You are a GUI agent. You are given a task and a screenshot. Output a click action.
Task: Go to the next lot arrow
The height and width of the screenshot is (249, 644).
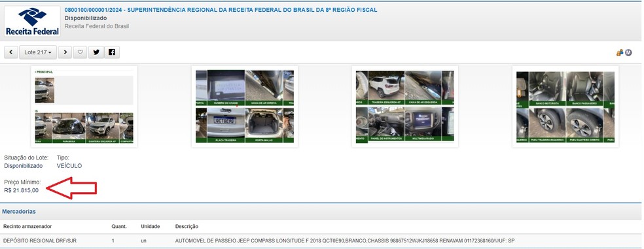pos(65,52)
